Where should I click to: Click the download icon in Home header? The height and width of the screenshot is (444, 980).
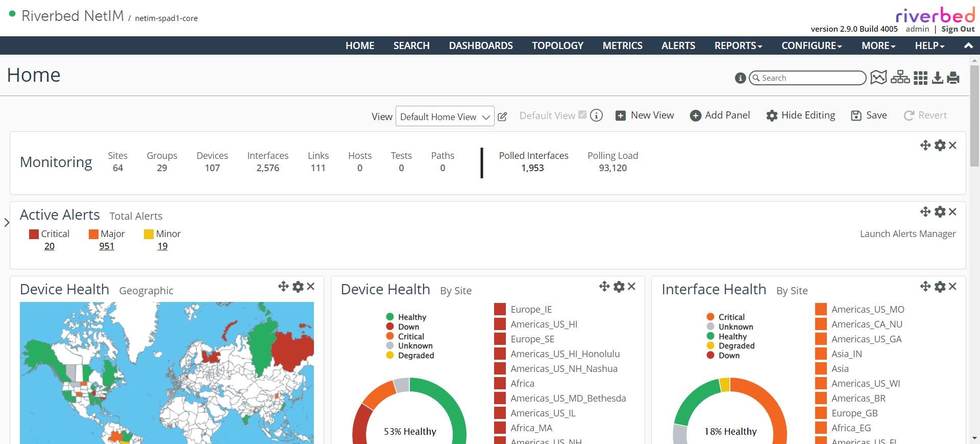[938, 78]
